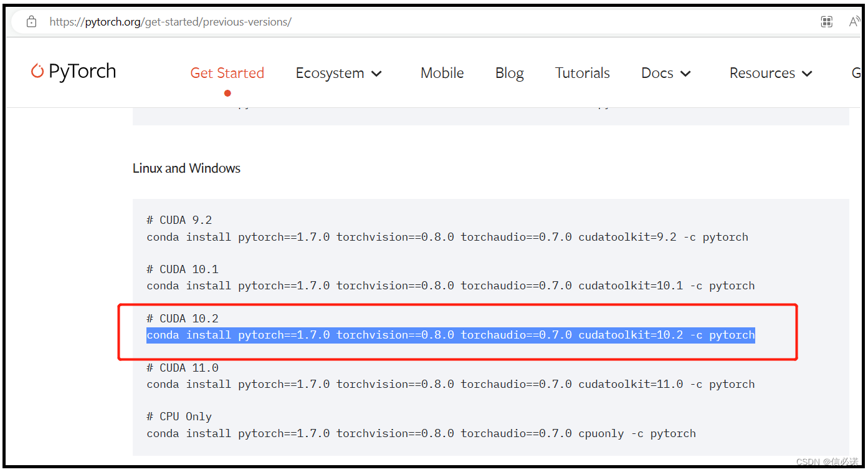
Task: Click the PyTorch wordmark text
Action: pos(82,72)
